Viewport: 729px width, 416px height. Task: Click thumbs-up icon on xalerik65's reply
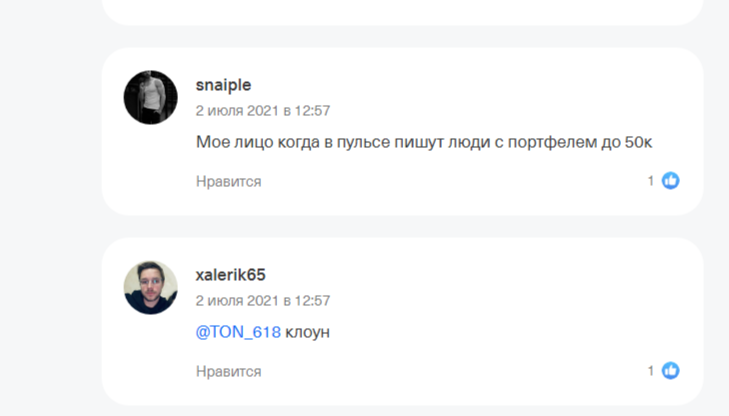click(670, 371)
